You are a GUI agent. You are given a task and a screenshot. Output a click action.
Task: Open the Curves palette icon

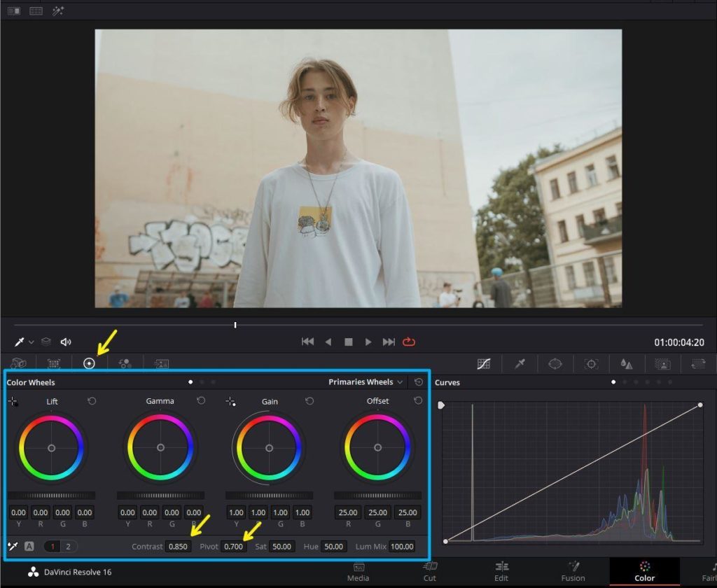pos(484,364)
